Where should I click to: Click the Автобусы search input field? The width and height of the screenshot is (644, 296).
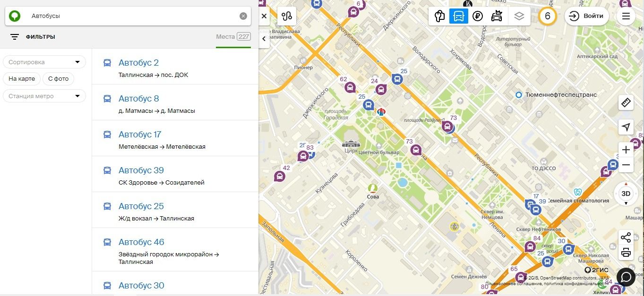tap(132, 16)
